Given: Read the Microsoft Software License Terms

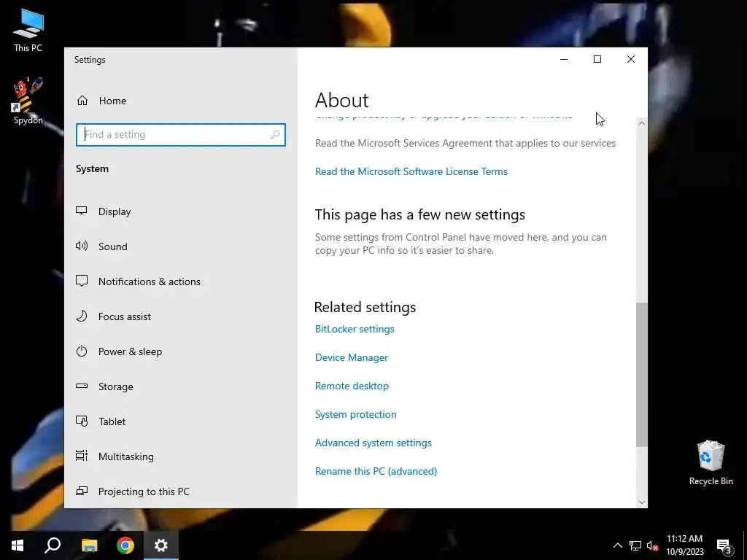Looking at the screenshot, I should [411, 171].
